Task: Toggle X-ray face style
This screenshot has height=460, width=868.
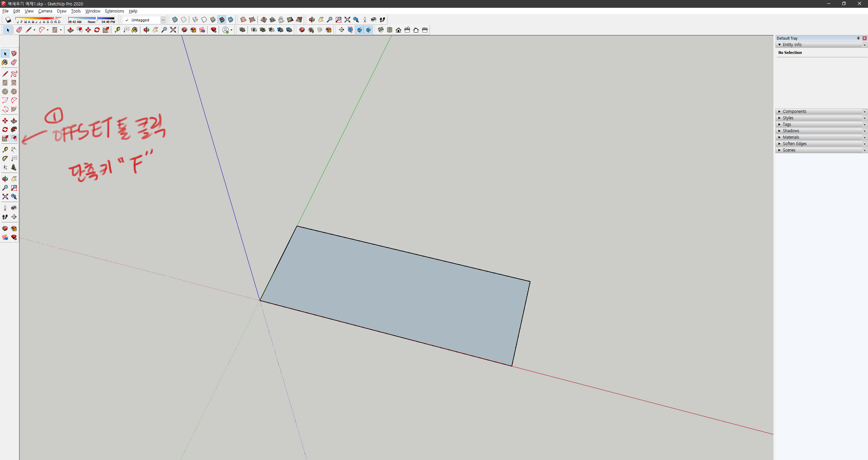Action: click(x=175, y=20)
